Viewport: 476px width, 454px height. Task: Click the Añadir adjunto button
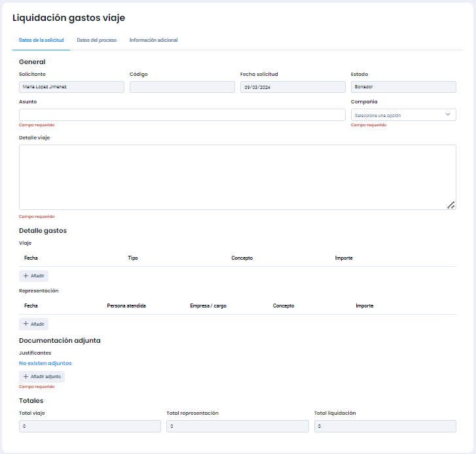[x=42, y=377]
